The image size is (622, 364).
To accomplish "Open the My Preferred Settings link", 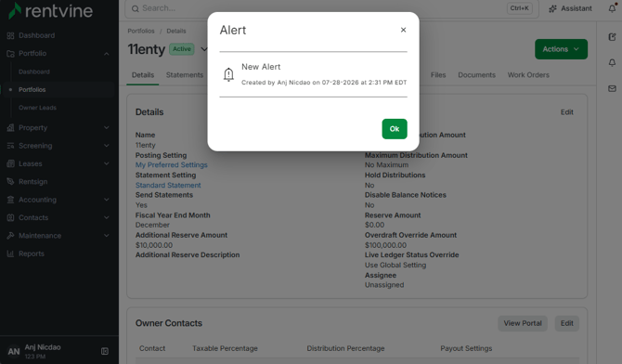I will tap(171, 164).
